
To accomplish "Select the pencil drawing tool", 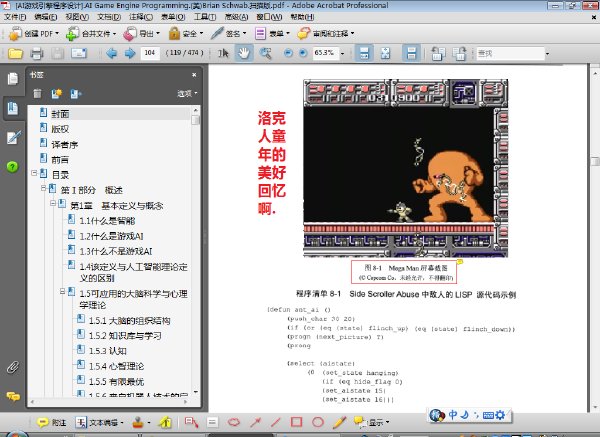I will pos(339,422).
